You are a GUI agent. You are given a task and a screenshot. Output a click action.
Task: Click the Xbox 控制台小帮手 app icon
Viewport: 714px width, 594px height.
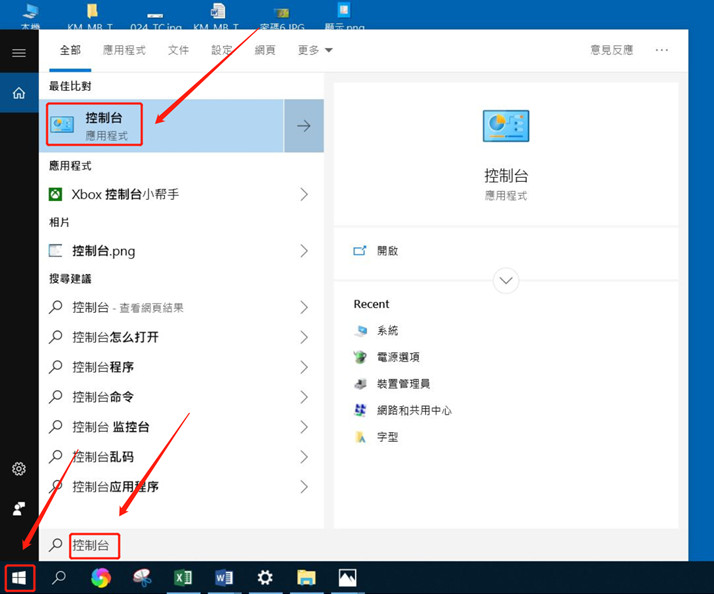(x=56, y=195)
